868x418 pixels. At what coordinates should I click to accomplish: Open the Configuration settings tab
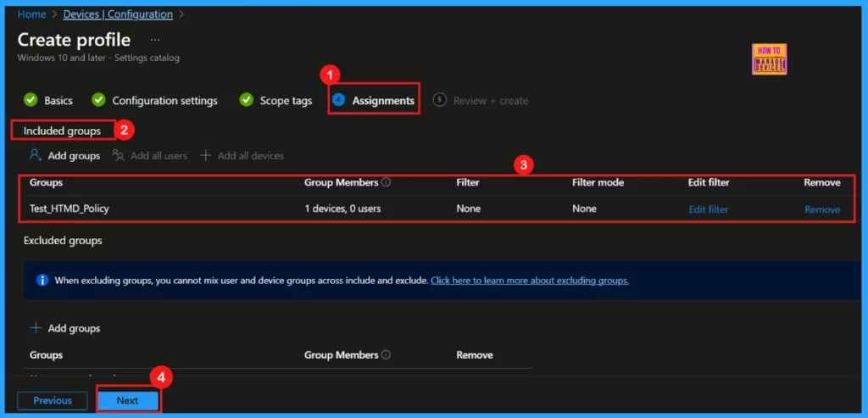coord(165,101)
